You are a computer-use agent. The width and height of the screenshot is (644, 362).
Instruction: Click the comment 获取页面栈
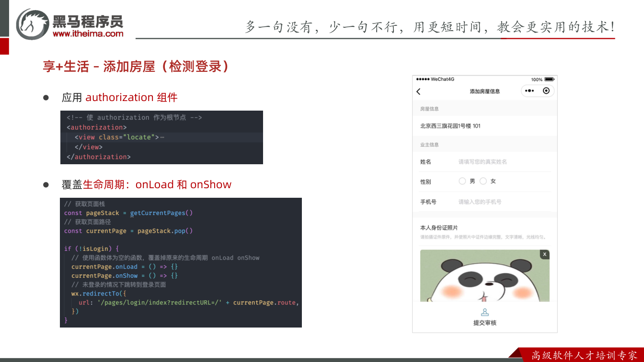[84, 204]
